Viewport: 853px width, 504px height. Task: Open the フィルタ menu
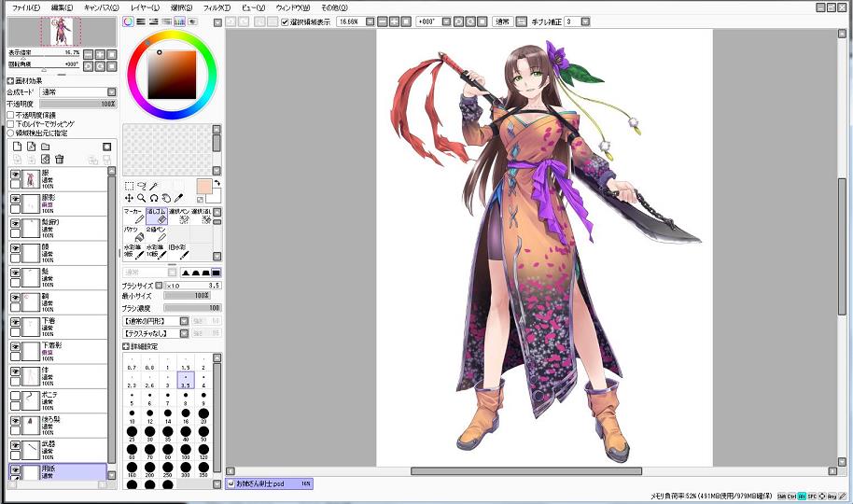(x=216, y=7)
